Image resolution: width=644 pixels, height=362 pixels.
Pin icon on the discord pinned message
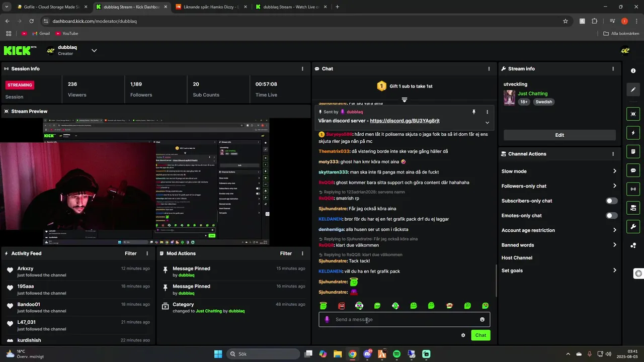pyautogui.click(x=473, y=112)
